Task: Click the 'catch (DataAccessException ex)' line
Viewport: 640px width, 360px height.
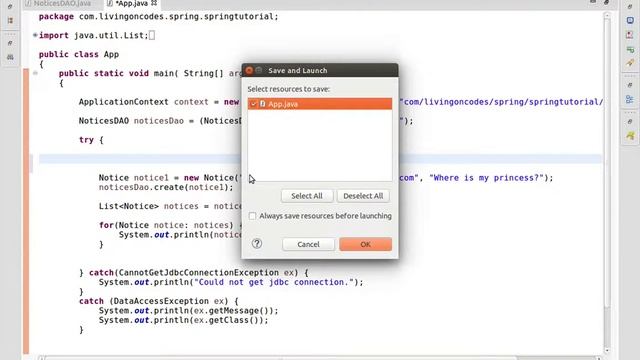Action: tap(159, 301)
